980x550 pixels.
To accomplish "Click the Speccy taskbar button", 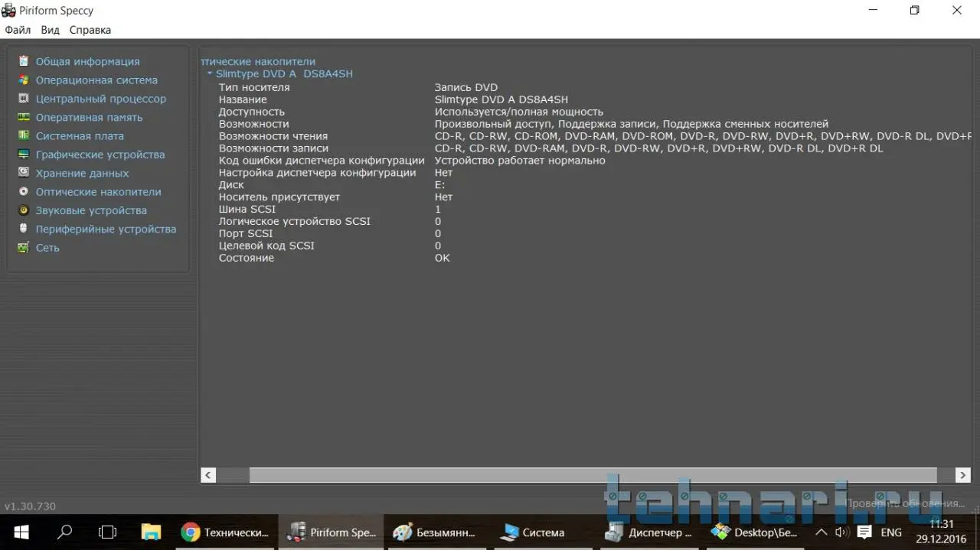I will (331, 532).
